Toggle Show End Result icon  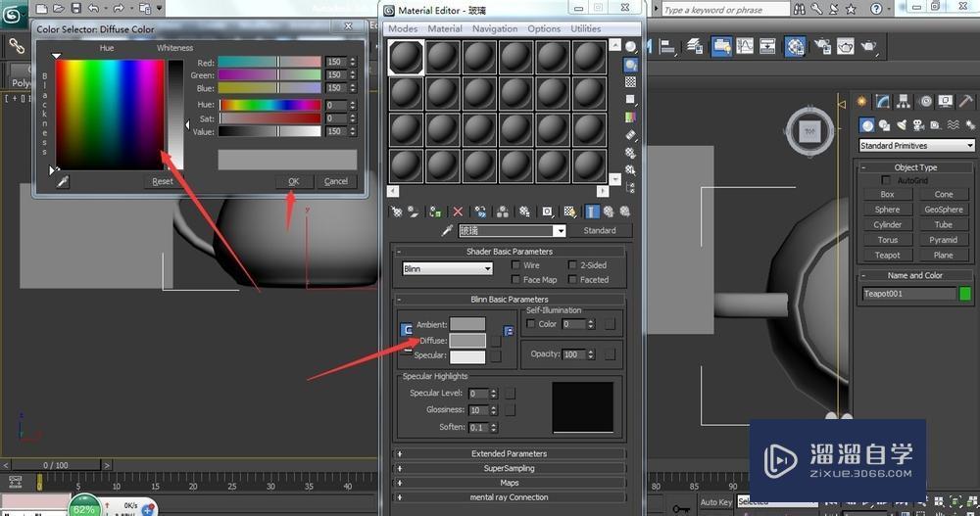[x=592, y=211]
